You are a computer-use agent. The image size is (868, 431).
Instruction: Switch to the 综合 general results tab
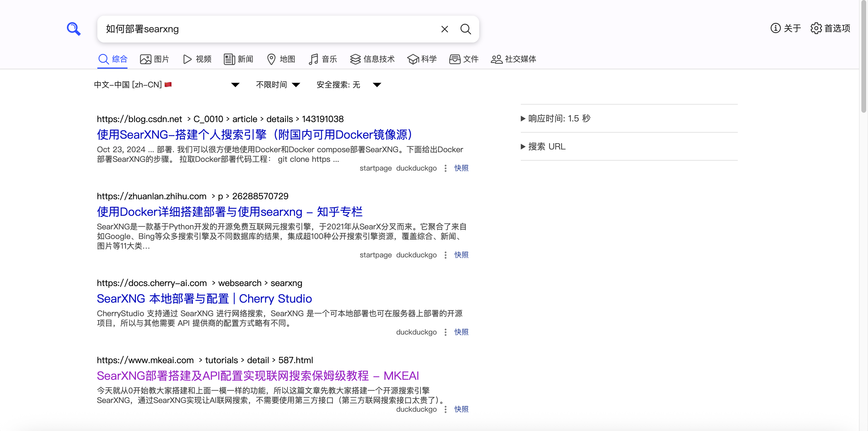pyautogui.click(x=112, y=59)
